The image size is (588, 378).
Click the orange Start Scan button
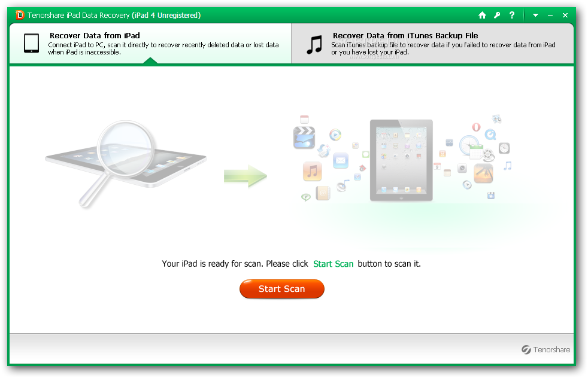tap(281, 289)
